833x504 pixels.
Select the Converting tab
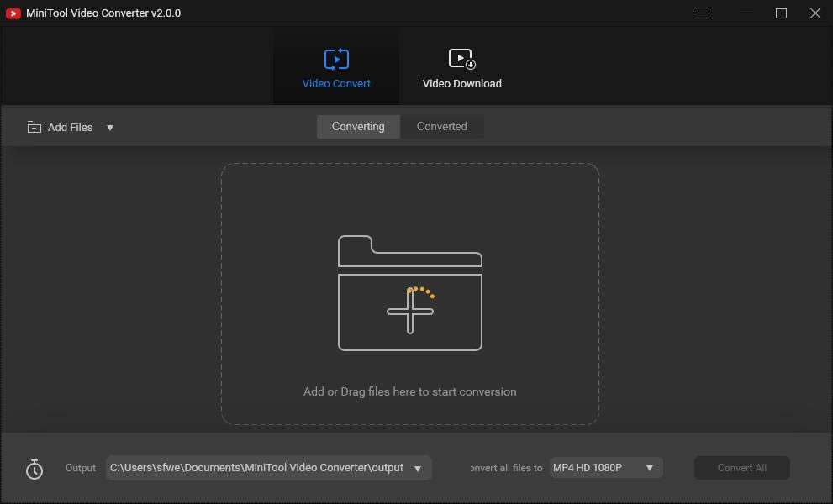pos(358,126)
